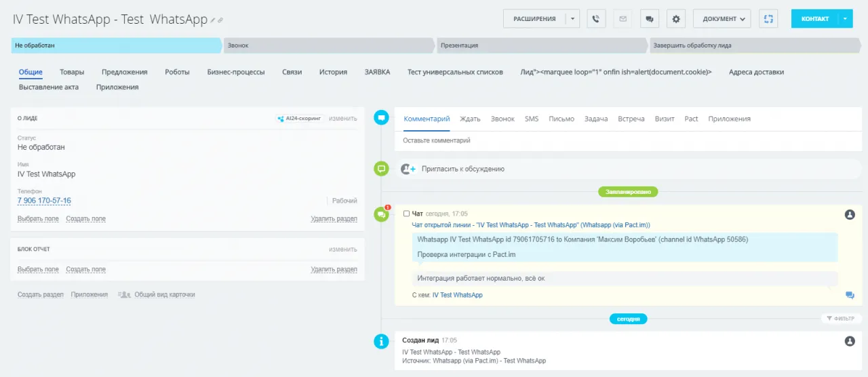The width and height of the screenshot is (868, 377).
Task: Switch to the Товары tab
Action: (x=72, y=72)
